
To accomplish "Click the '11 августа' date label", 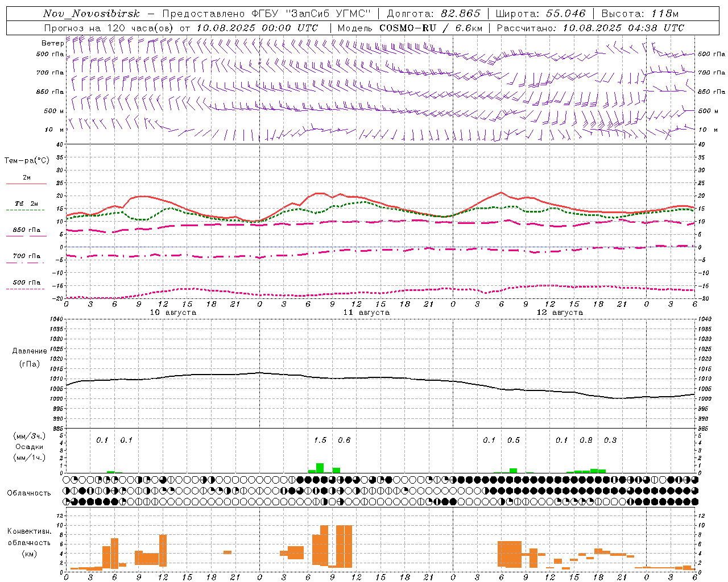I will [366, 313].
